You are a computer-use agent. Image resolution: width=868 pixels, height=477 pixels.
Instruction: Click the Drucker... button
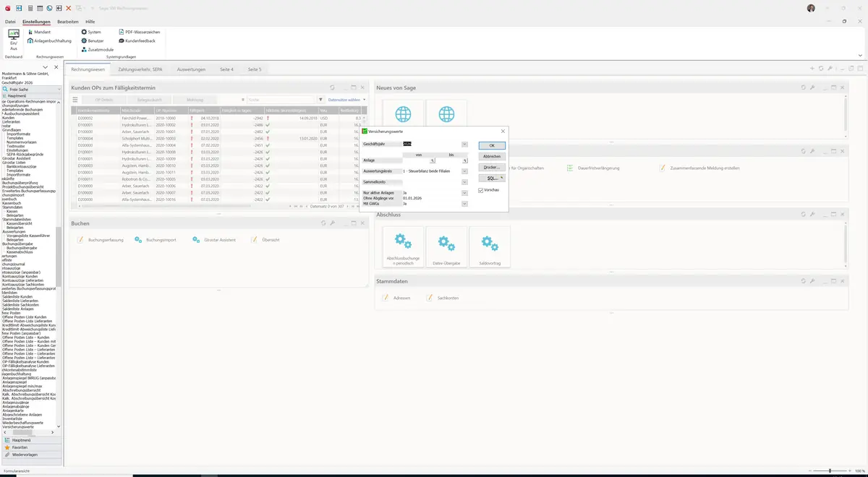pos(492,167)
